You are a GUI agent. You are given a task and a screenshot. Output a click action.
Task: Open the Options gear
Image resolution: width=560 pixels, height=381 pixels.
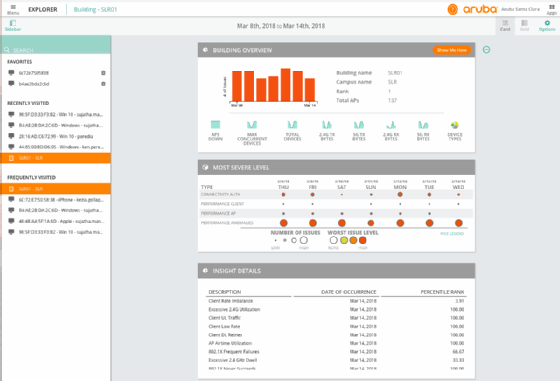coord(547,26)
